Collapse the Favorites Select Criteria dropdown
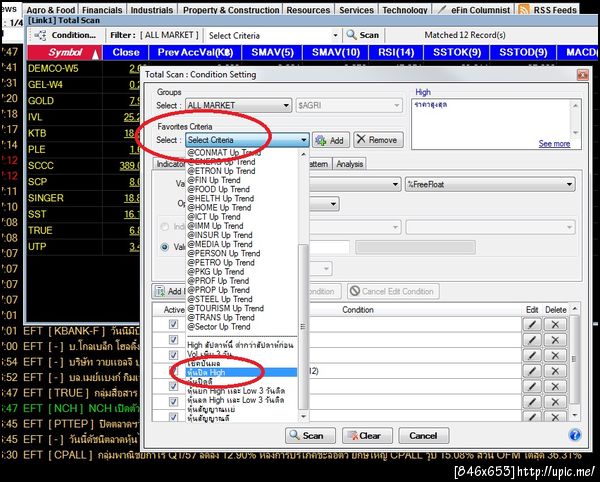Image resolution: width=600 pixels, height=482 pixels. click(x=303, y=140)
